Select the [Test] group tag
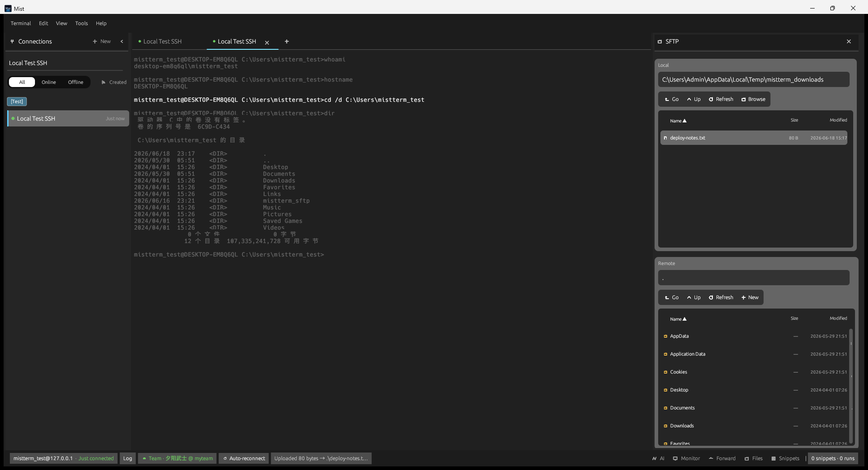The height and width of the screenshot is (470, 868). (17, 101)
